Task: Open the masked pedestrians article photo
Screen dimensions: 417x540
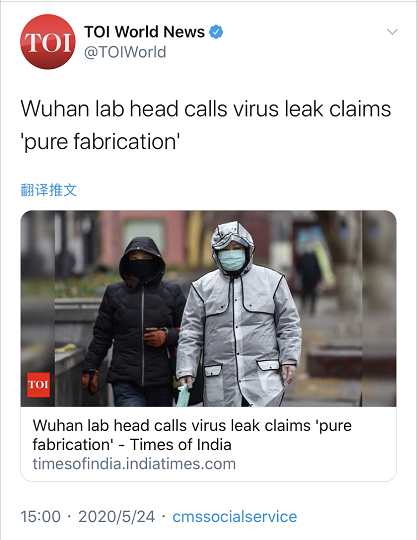Action: (208, 309)
